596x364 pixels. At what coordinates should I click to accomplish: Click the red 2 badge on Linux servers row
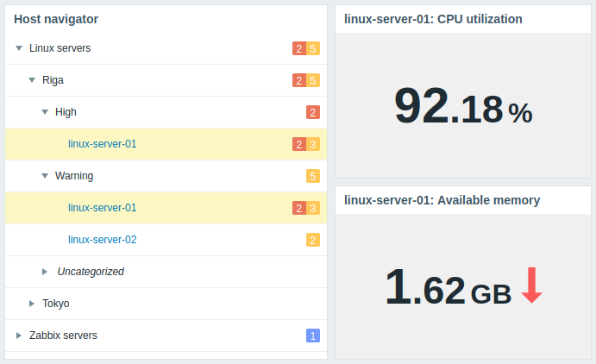299,48
